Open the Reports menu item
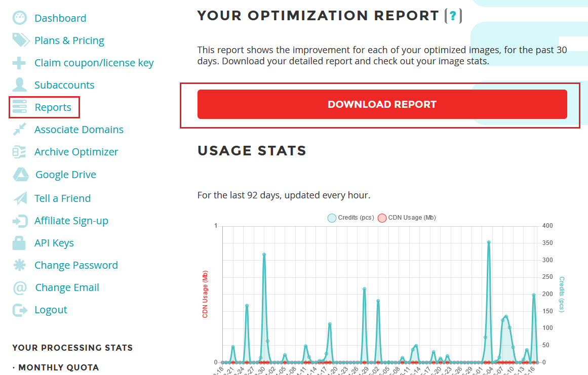Image resolution: width=588 pixels, height=375 pixels. tap(53, 107)
